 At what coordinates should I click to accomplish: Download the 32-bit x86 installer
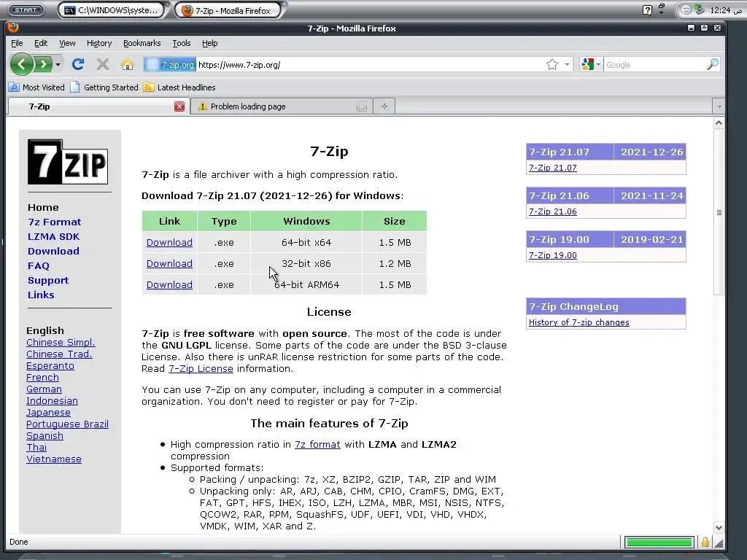click(x=169, y=263)
